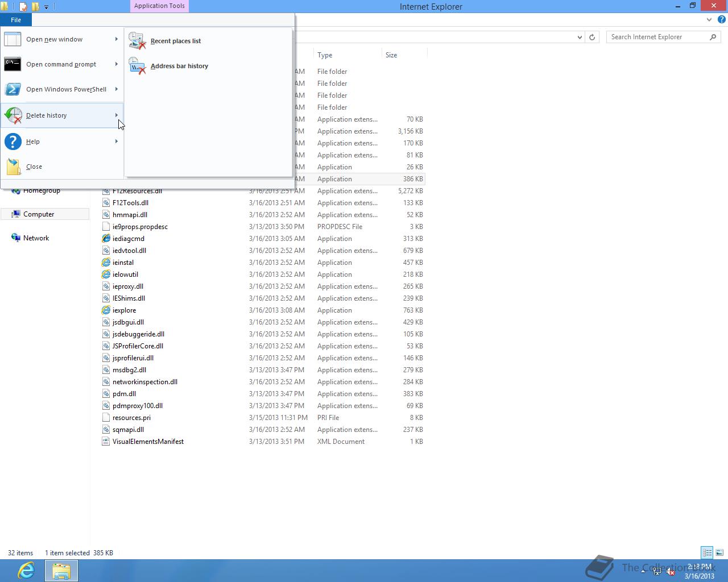Select Close in the File menu
Screen dimensions: 728x582
[x=62, y=167]
